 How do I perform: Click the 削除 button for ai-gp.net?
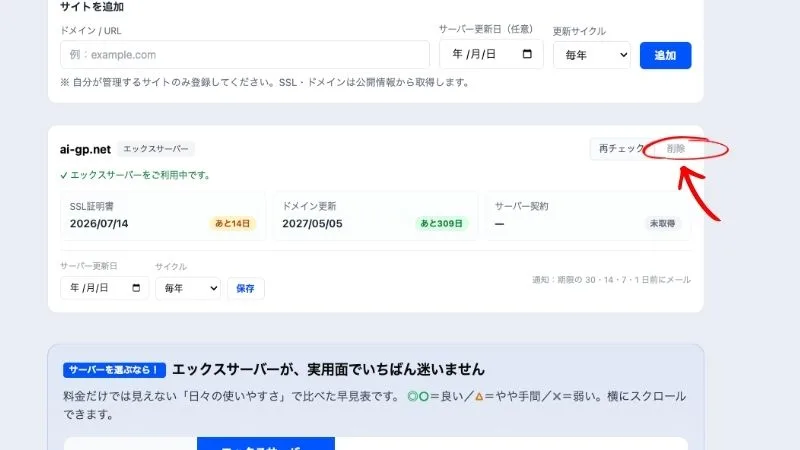[676, 148]
